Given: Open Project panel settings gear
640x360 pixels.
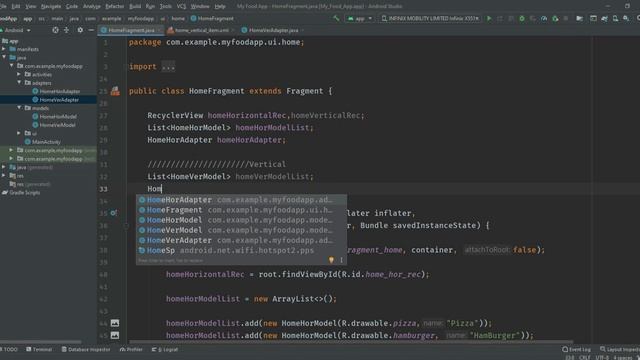Looking at the screenshot, I should pyautogui.click(x=80, y=30).
